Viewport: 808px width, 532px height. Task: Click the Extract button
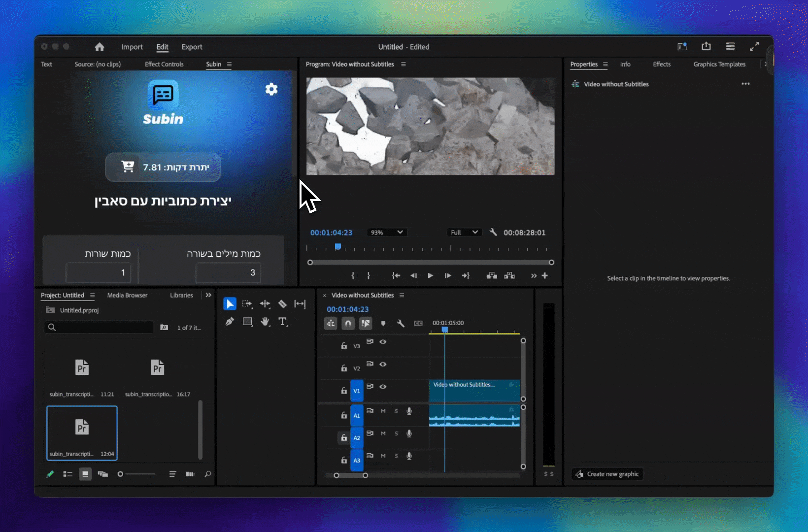click(x=509, y=276)
